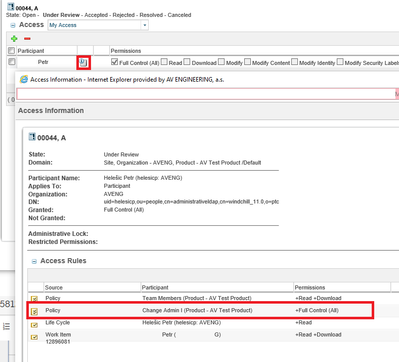This screenshot has height=362, width=399.
Task: Check the Modify Content permission checkbox
Action: coord(247,62)
